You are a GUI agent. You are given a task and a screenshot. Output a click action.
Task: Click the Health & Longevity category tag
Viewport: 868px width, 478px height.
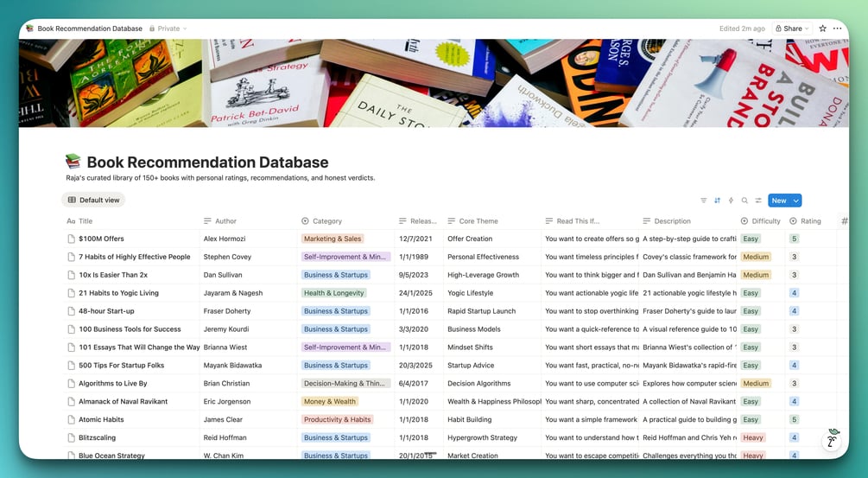(x=333, y=293)
